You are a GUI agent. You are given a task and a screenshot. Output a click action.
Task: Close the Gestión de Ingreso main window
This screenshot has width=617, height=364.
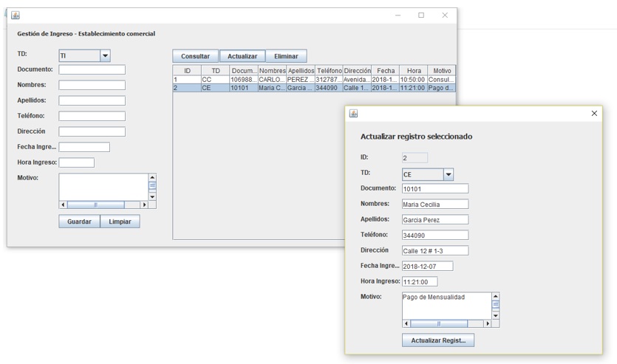pos(445,15)
